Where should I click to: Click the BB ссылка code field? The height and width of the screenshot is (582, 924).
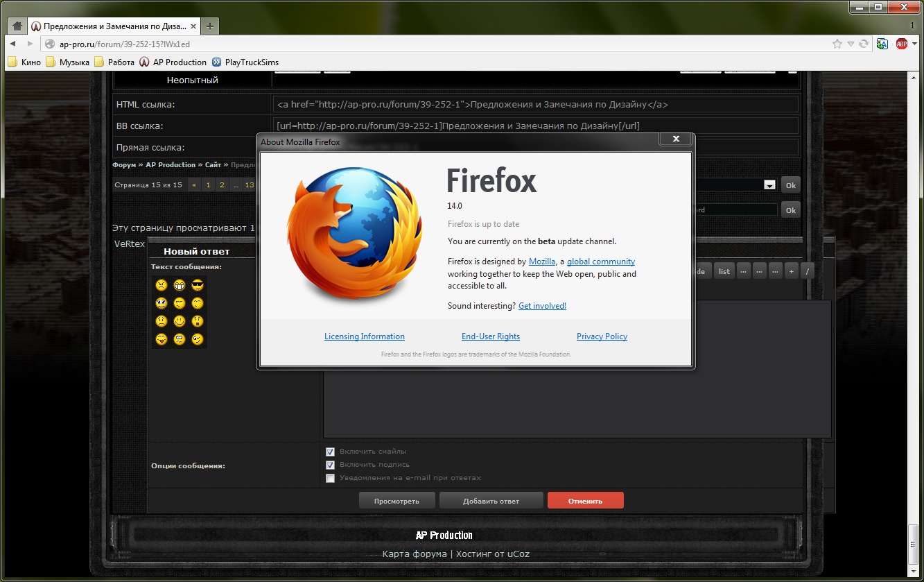[x=536, y=126]
